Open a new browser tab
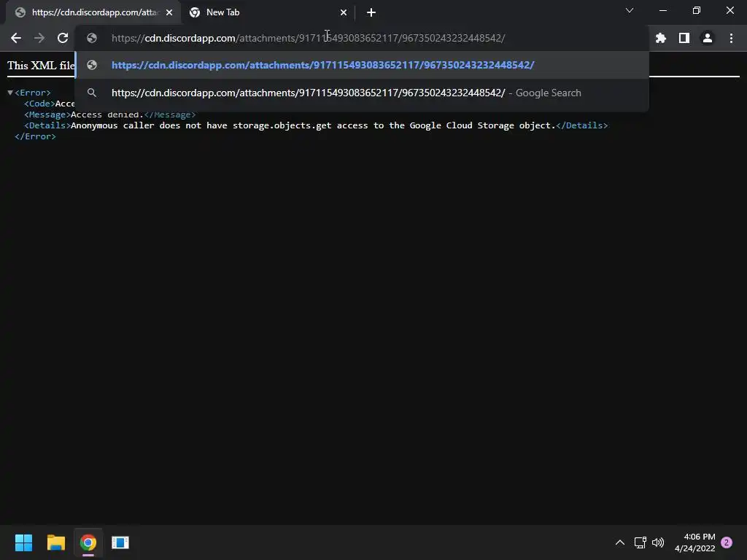This screenshot has height=560, width=747. point(371,12)
